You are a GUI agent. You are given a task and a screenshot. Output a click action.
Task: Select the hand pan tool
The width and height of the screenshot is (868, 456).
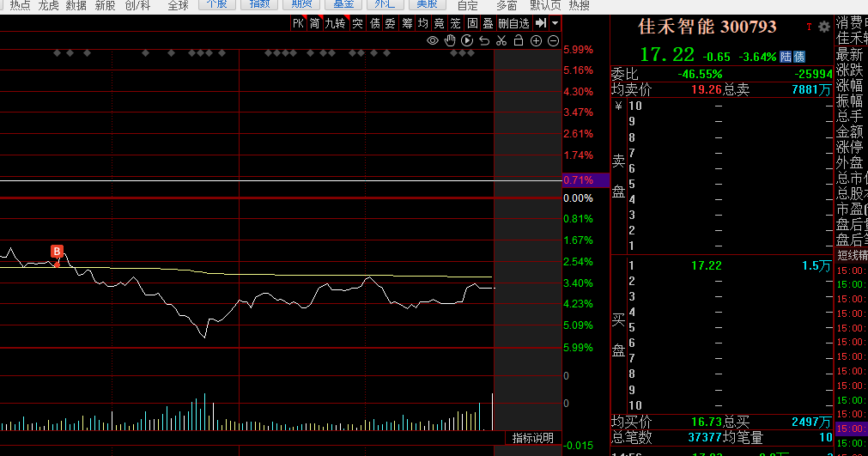point(450,40)
